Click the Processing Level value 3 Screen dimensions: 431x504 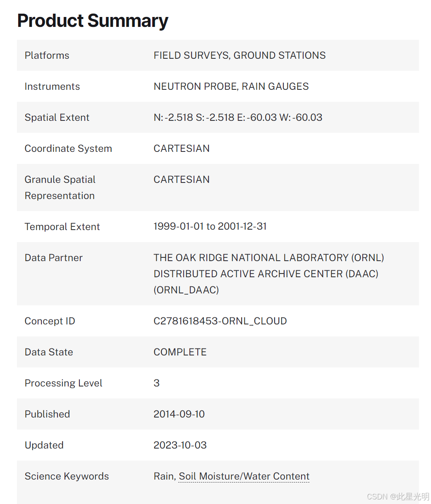point(156,383)
